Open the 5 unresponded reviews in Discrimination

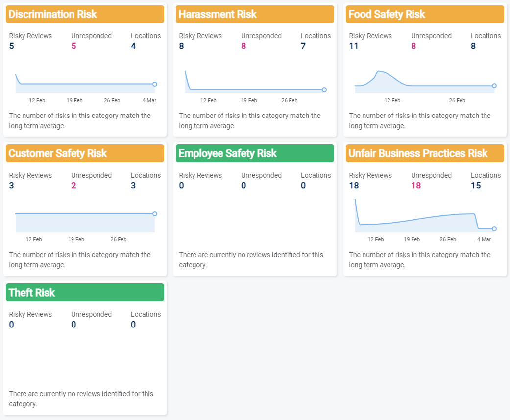(x=74, y=46)
